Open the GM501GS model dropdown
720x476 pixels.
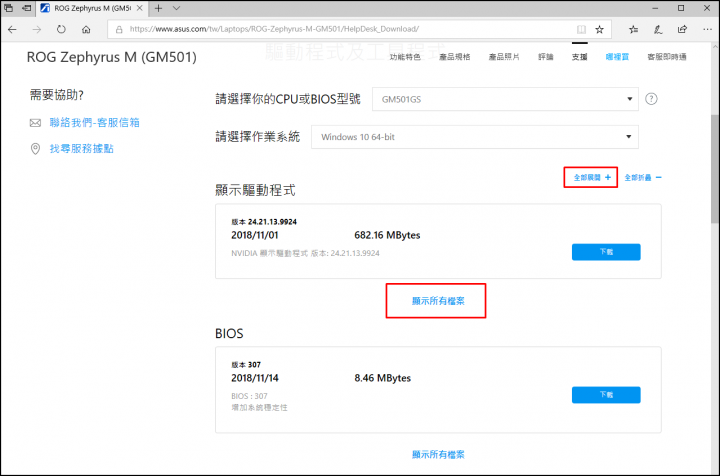pos(505,99)
